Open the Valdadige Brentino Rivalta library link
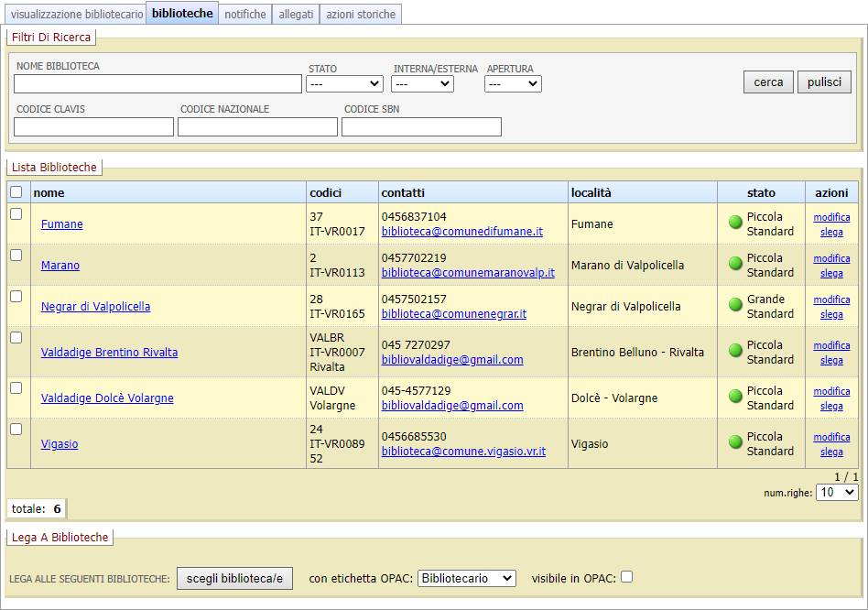Screen dimensions: 868x610 [109, 353]
